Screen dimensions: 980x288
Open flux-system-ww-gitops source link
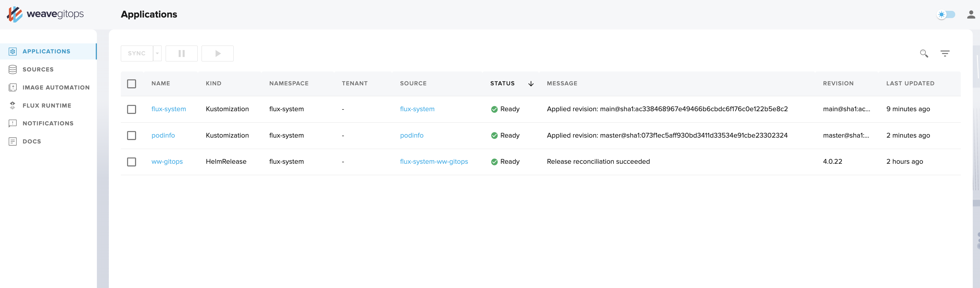434,162
